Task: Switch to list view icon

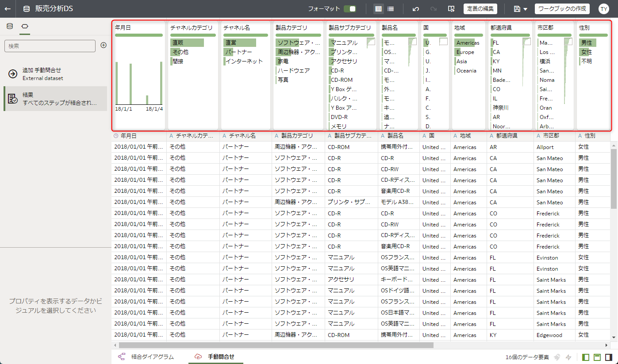Action: tap(391, 9)
